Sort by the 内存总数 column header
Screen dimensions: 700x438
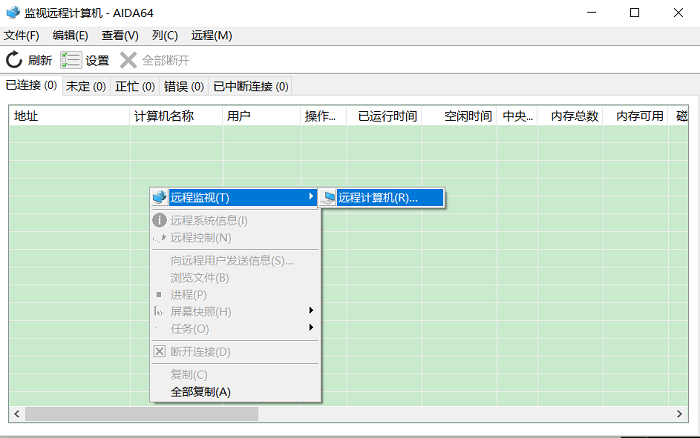pos(570,116)
